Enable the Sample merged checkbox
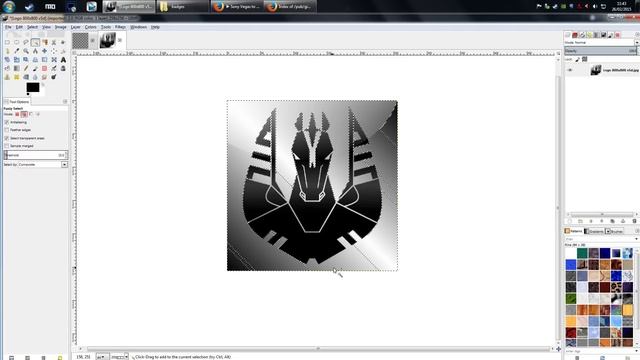Image resolution: width=640 pixels, height=360 pixels. [7, 146]
